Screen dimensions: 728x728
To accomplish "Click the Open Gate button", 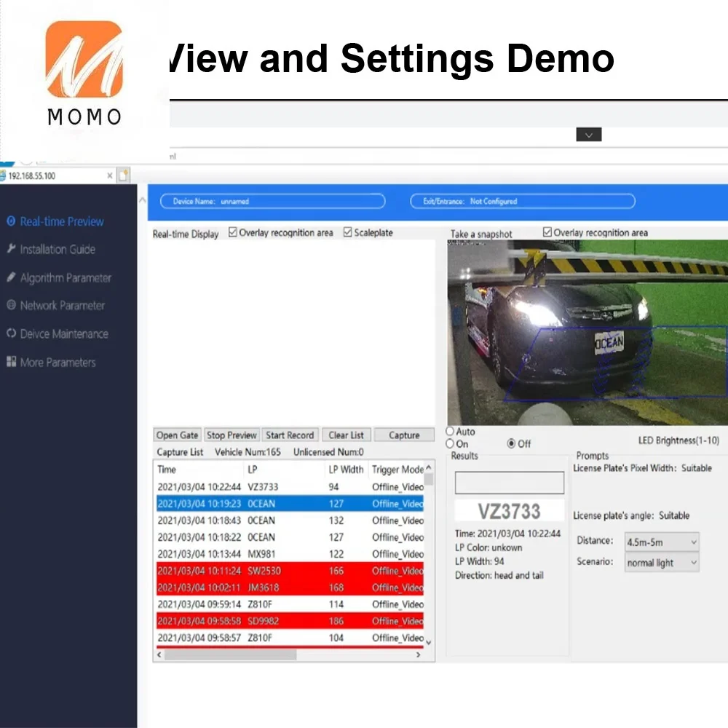I will pyautogui.click(x=178, y=435).
